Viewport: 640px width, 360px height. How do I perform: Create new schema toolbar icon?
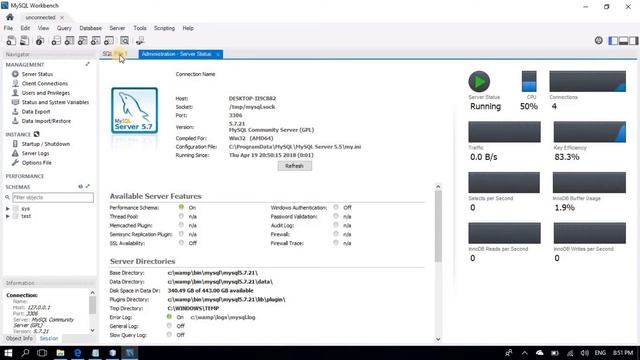(56, 40)
